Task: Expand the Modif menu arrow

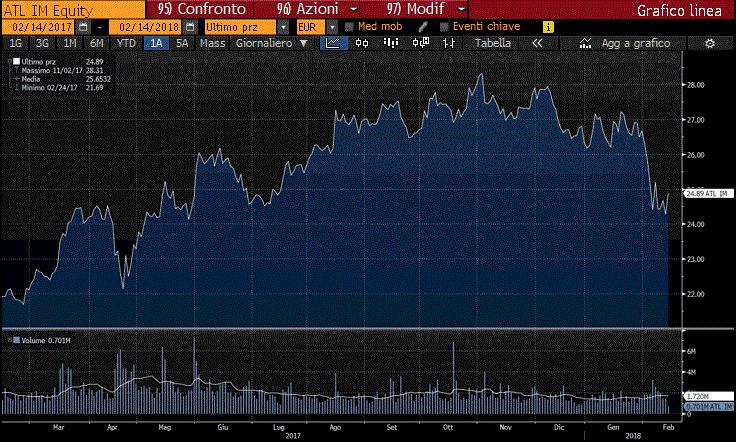Action: click(x=462, y=9)
